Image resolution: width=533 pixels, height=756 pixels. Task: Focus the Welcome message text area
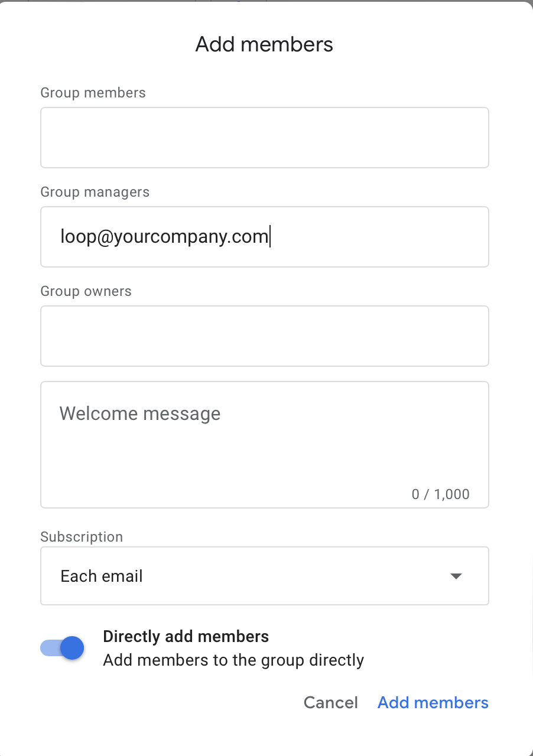point(264,455)
